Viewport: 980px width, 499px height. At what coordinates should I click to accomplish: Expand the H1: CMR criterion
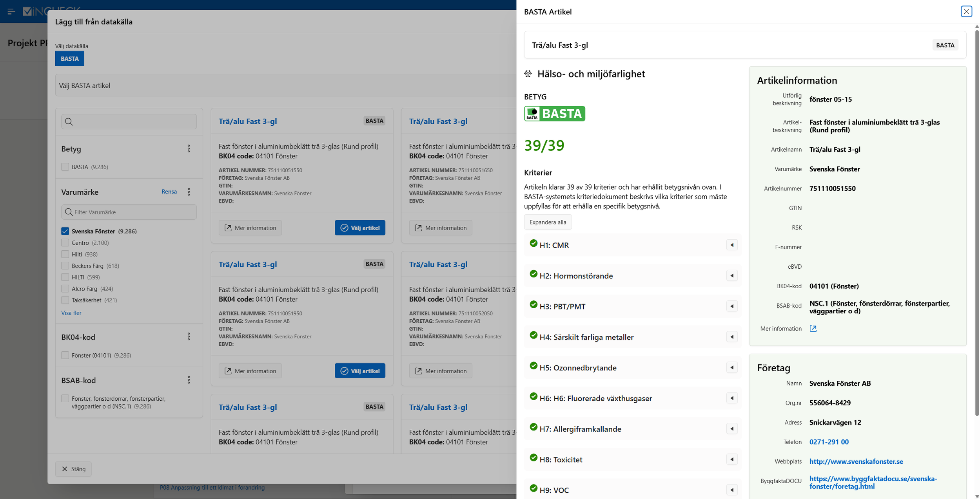click(731, 245)
